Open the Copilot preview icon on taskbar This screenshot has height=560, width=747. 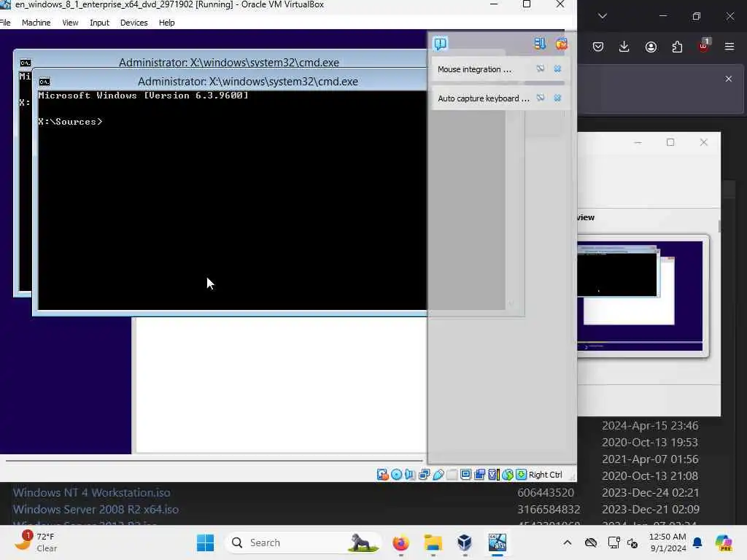coord(723,542)
